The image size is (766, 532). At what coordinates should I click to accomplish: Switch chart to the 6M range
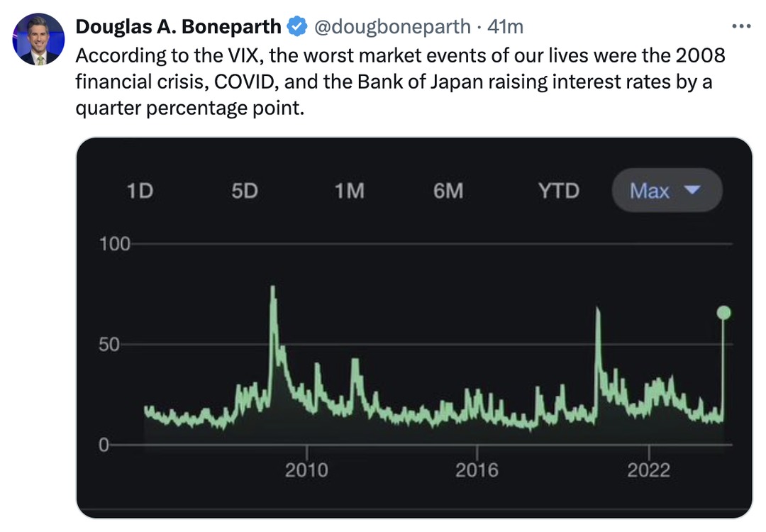pos(448,191)
